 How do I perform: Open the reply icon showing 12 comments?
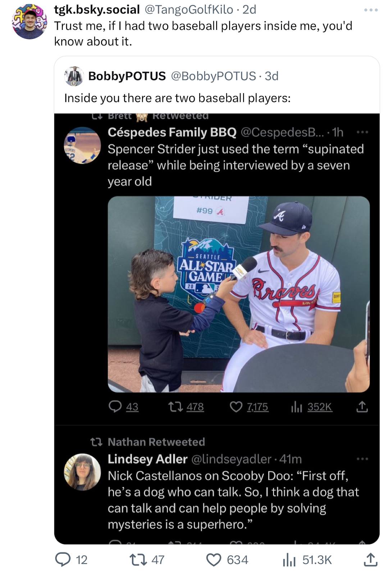[x=63, y=559]
